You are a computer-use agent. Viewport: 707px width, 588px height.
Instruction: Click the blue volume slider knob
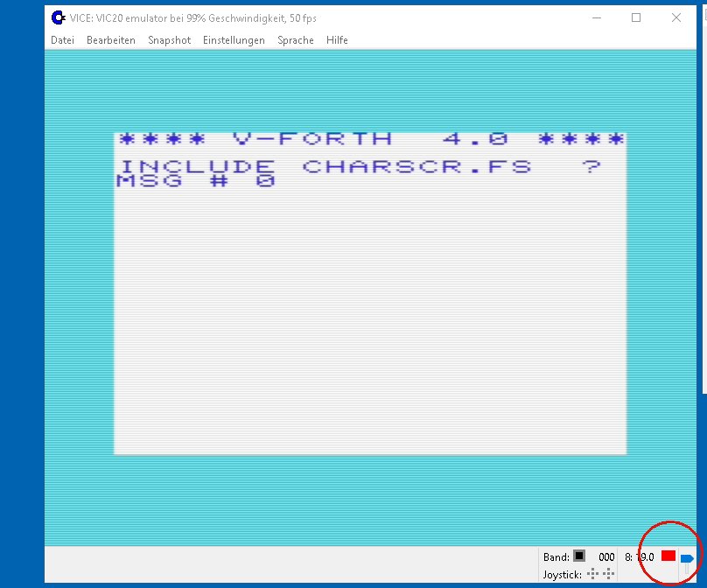tap(687, 559)
